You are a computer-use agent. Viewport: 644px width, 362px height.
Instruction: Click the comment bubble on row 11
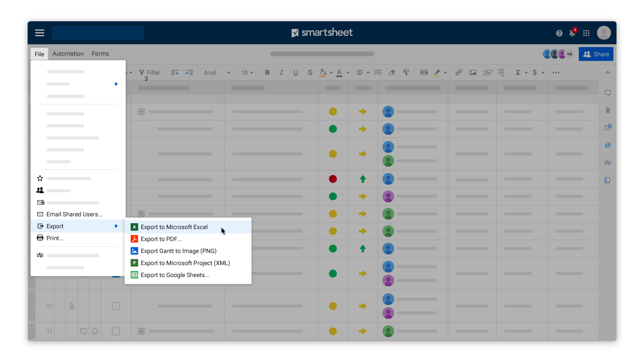[84, 331]
